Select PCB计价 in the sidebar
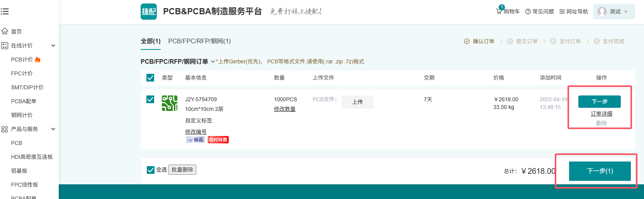 coord(22,60)
